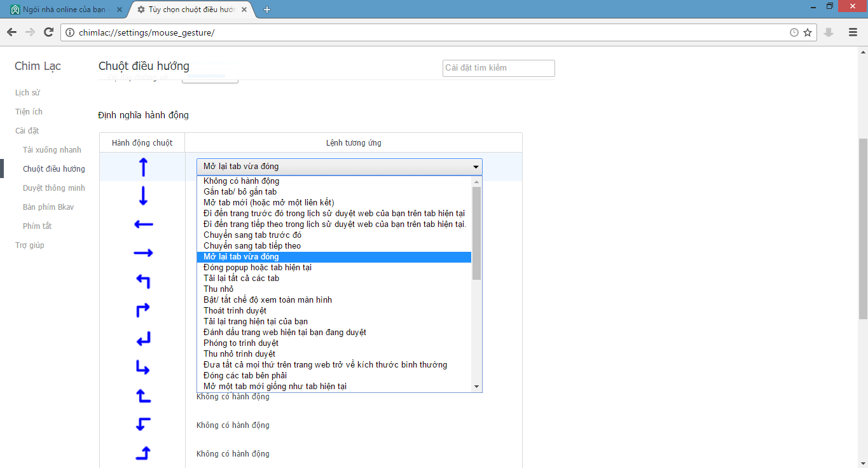Go to 'Duyệt thông minh' settings

pyautogui.click(x=54, y=188)
